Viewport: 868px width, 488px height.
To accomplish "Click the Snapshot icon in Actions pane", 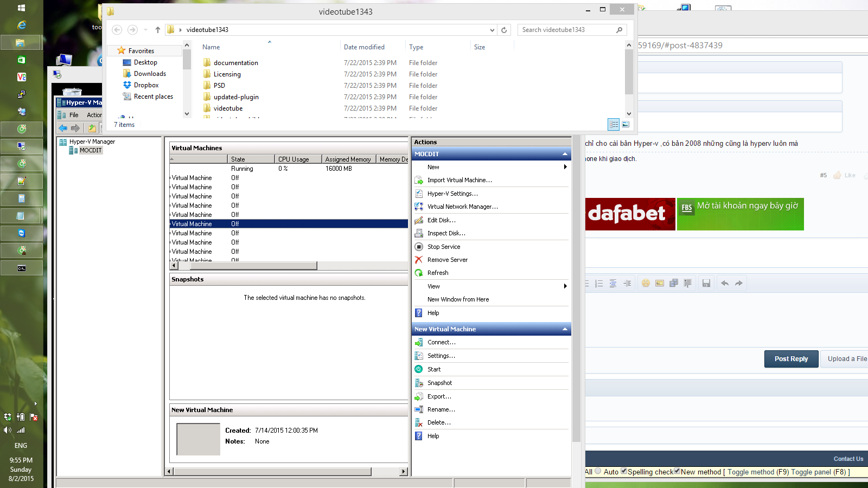I will (x=419, y=383).
